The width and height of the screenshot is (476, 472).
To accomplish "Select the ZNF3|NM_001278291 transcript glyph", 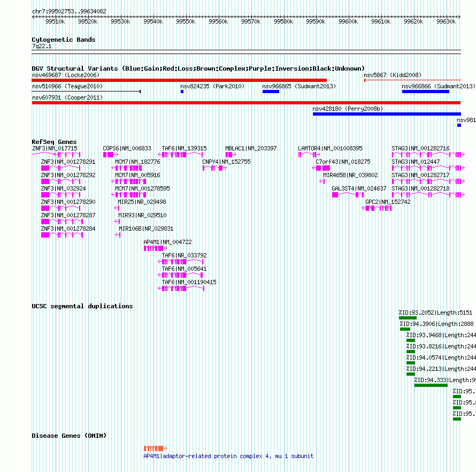I will tap(61, 168).
